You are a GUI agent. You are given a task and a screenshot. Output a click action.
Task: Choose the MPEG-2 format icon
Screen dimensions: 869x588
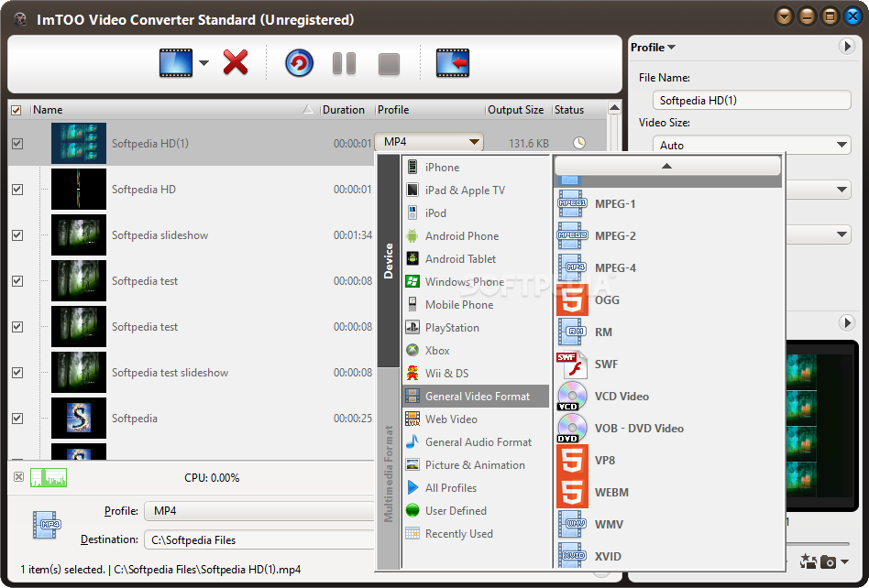click(572, 236)
